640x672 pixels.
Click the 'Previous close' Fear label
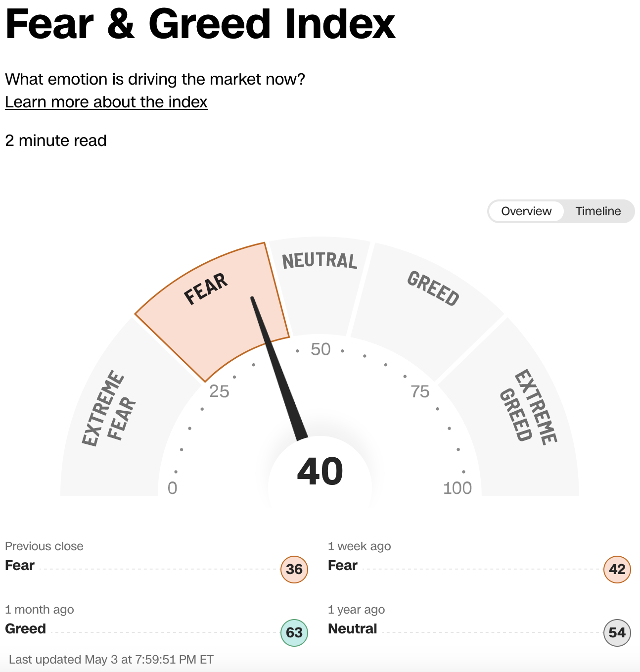[x=20, y=565]
